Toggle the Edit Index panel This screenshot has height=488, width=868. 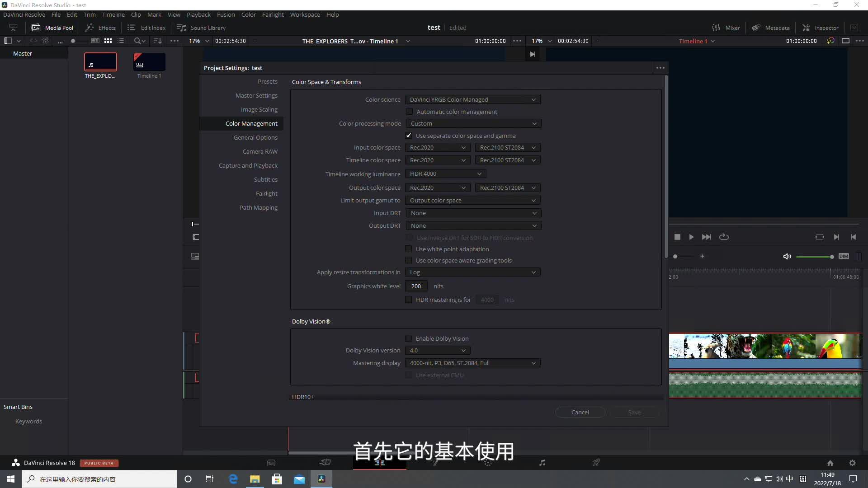tap(146, 28)
